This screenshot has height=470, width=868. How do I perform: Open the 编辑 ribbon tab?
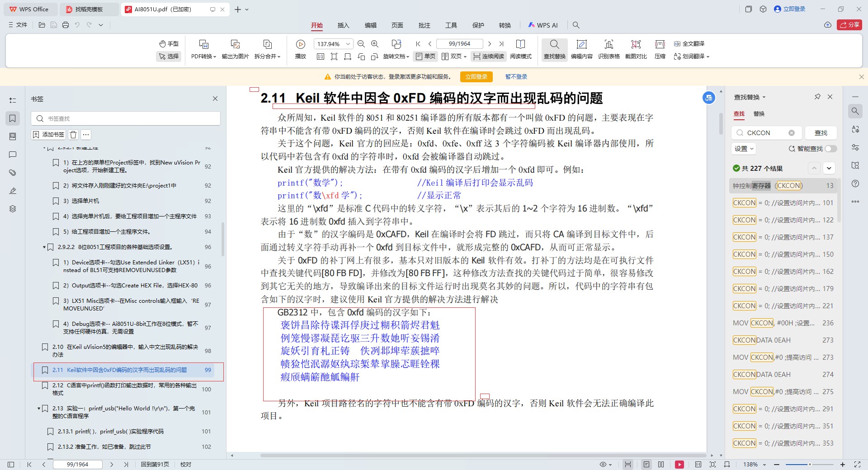coord(371,25)
